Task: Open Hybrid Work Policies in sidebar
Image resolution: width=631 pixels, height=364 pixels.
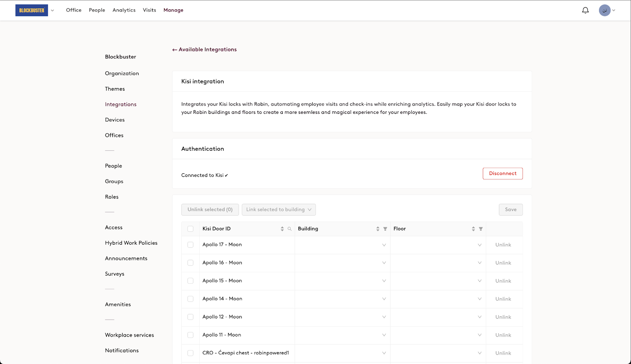Action: point(131,243)
